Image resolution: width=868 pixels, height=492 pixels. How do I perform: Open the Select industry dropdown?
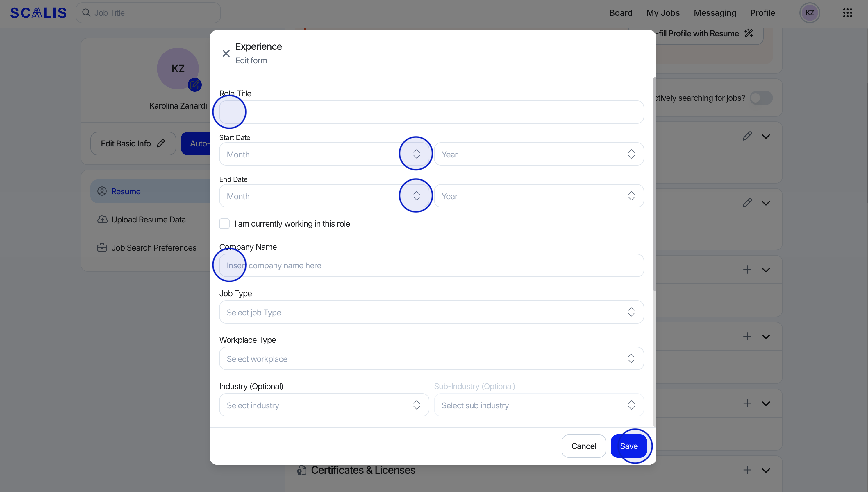pyautogui.click(x=324, y=405)
